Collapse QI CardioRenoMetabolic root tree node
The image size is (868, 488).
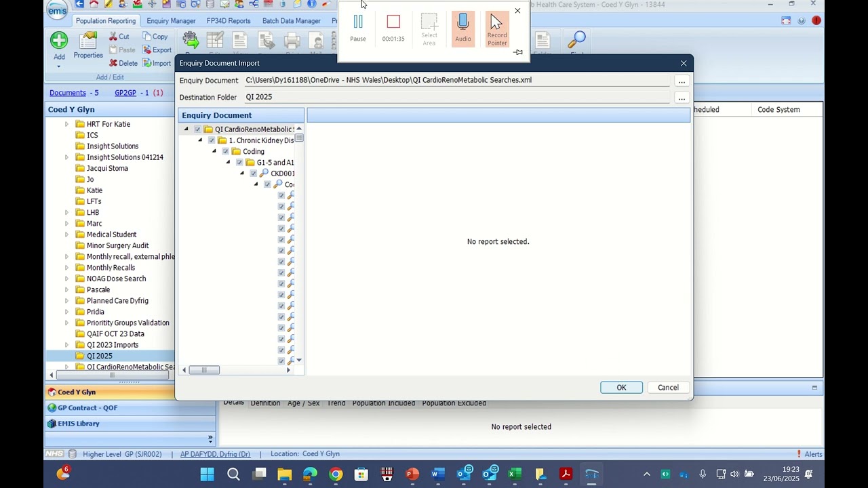pos(186,129)
